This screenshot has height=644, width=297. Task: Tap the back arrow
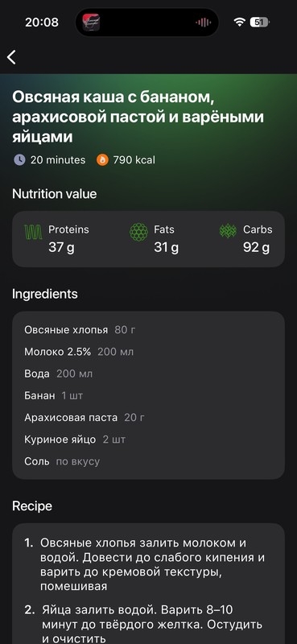11,57
